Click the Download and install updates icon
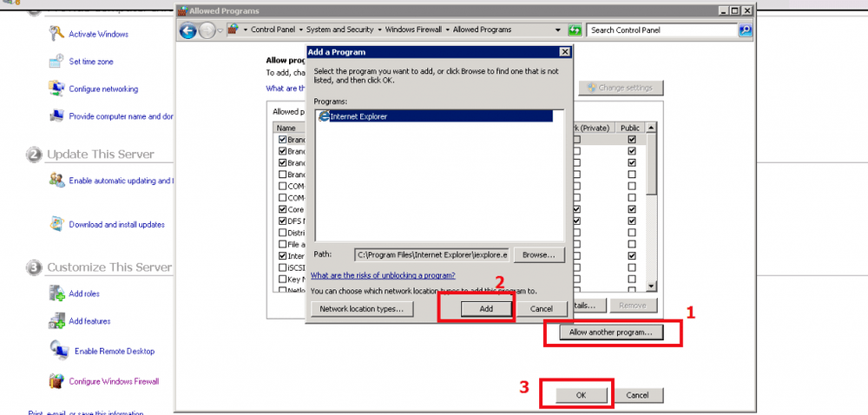Viewport: 868px width, 415px height. tap(56, 224)
